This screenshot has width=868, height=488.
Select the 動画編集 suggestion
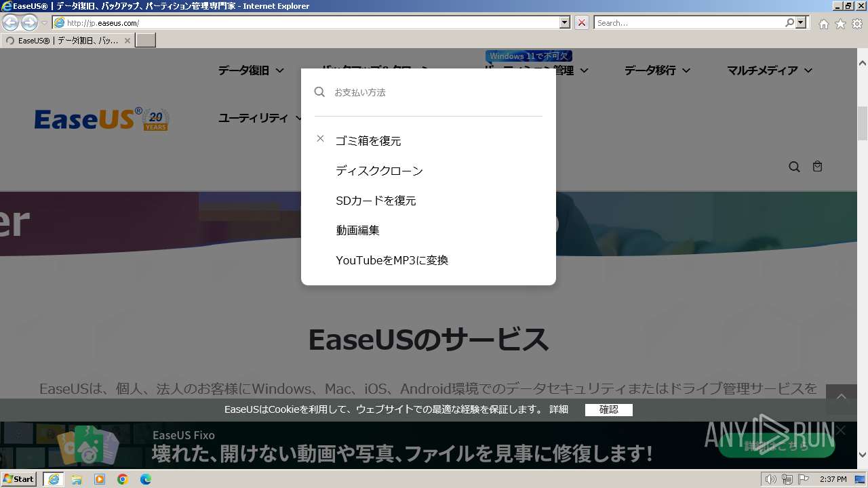(357, 230)
